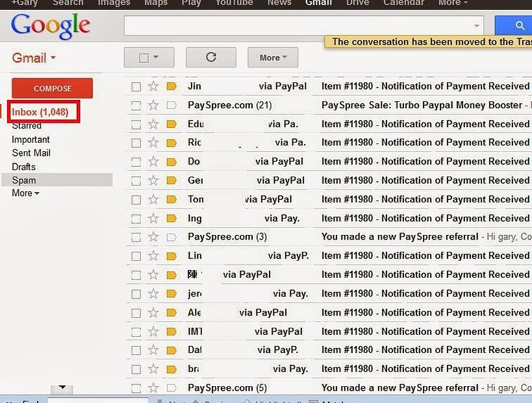Open Maps in Google top bar
The image size is (532, 403).
(x=156, y=3)
